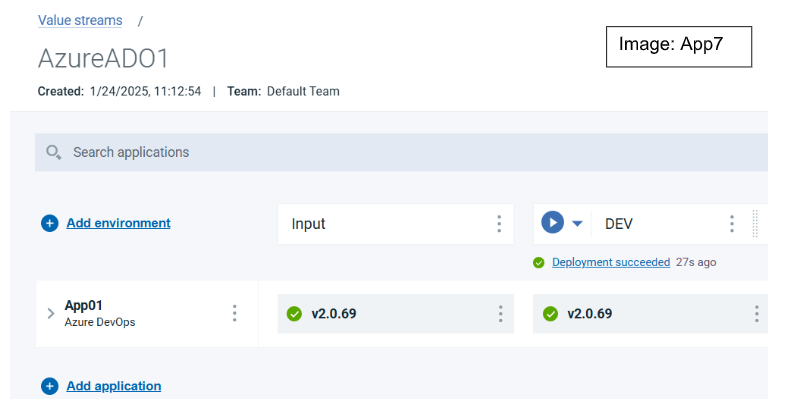This screenshot has height=411, width=802.
Task: Open kebab menu for Input v2.0.69 card
Action: coord(500,314)
